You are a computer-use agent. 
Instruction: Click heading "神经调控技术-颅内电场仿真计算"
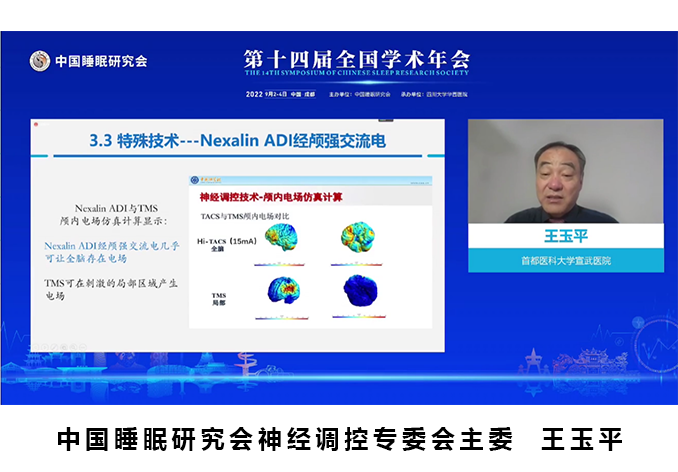[271, 197]
